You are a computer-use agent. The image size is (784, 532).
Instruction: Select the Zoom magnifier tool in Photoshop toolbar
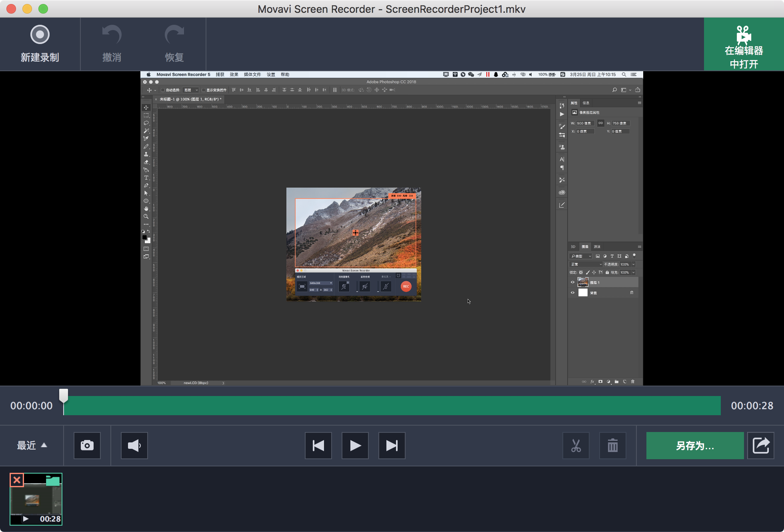coord(146,216)
